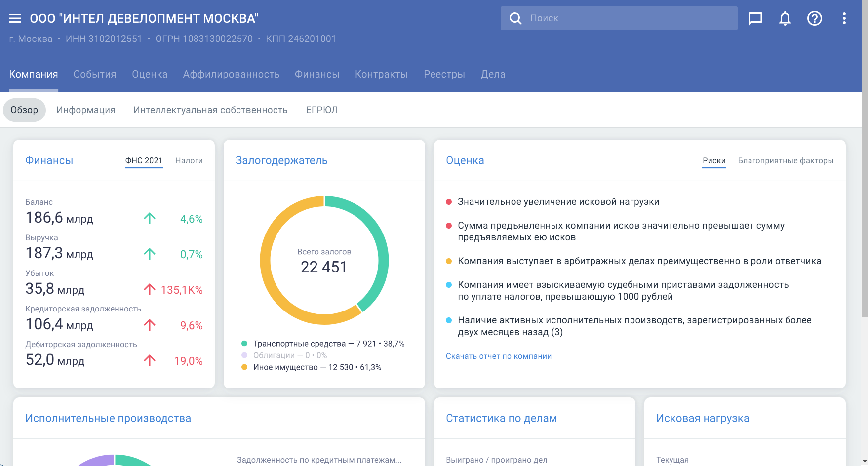Show Благоприятные факторы in the Оценка panel
Viewport: 868px width, 466px height.
786,160
